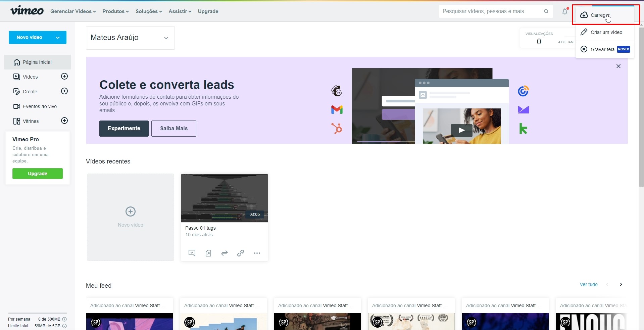Click the Constant Contact icon on banner
Screen dimensions: 644x330
click(523, 91)
